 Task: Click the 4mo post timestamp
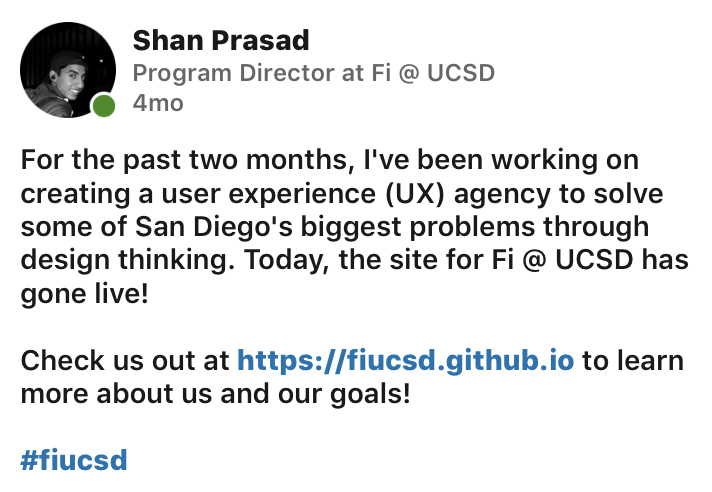click(158, 103)
